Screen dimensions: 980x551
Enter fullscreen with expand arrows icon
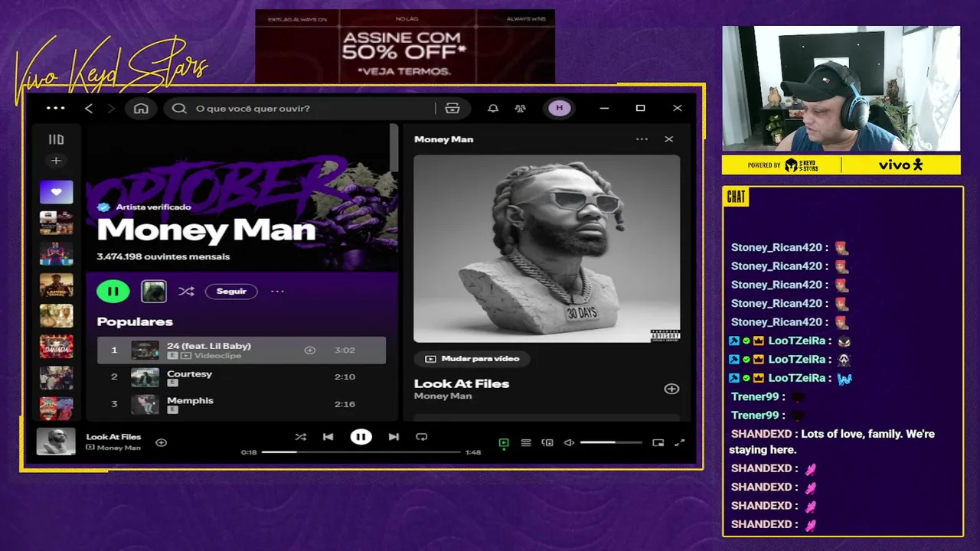coord(679,442)
